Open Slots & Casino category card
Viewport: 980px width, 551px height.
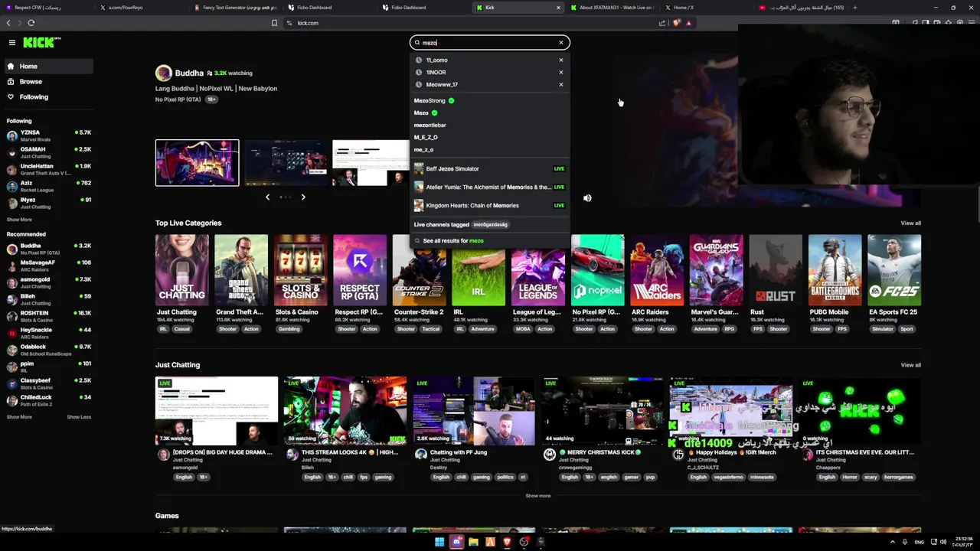[x=300, y=270]
